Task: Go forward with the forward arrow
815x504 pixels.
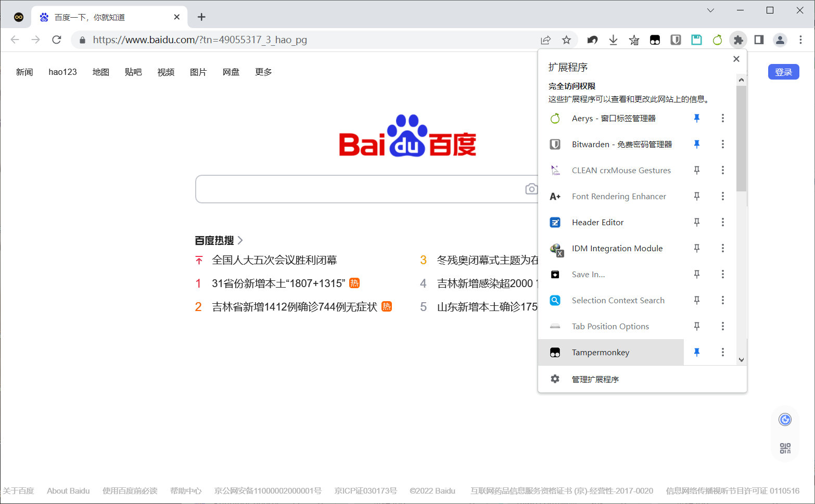Action: [36, 40]
